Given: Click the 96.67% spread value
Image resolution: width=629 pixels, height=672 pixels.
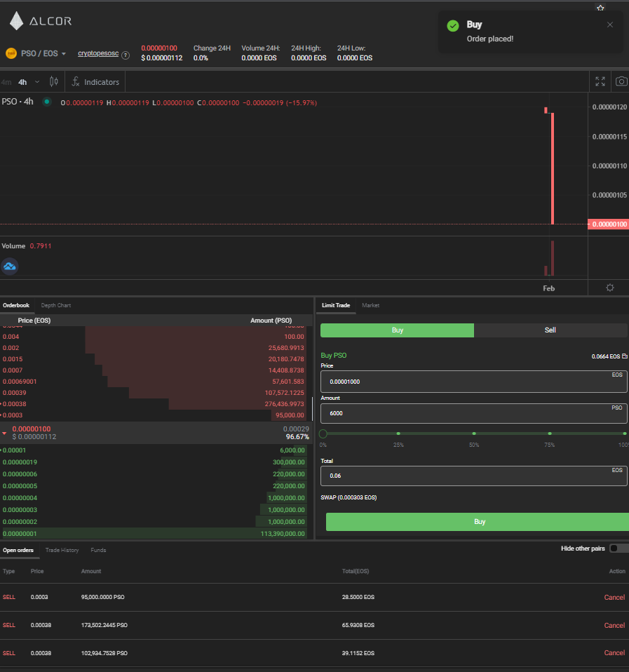Looking at the screenshot, I should (x=297, y=437).
